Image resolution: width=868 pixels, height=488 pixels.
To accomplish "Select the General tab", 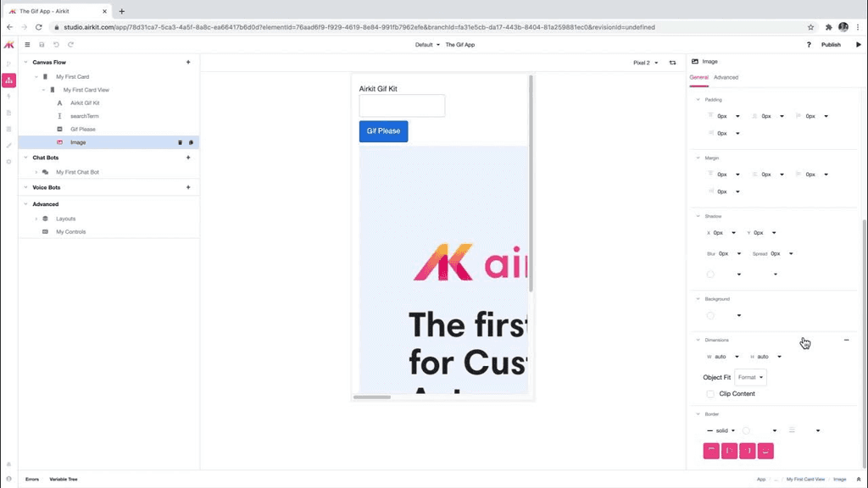I will (698, 77).
